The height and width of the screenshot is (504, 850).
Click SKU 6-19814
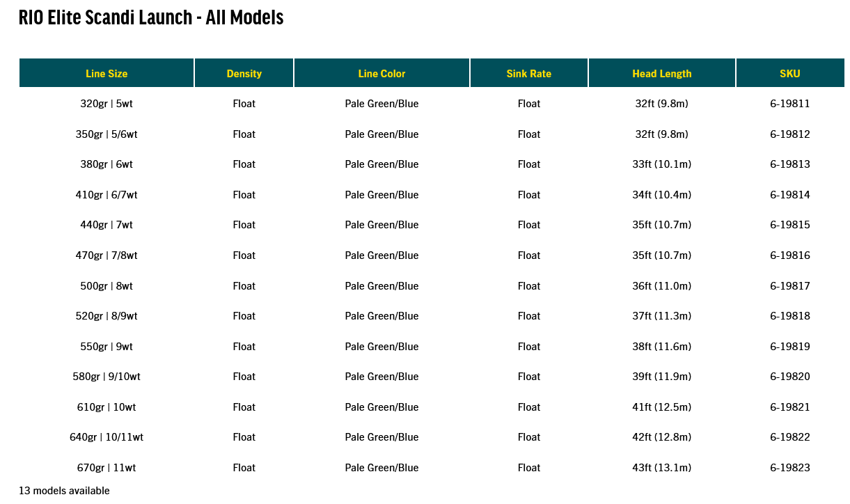[x=790, y=195]
